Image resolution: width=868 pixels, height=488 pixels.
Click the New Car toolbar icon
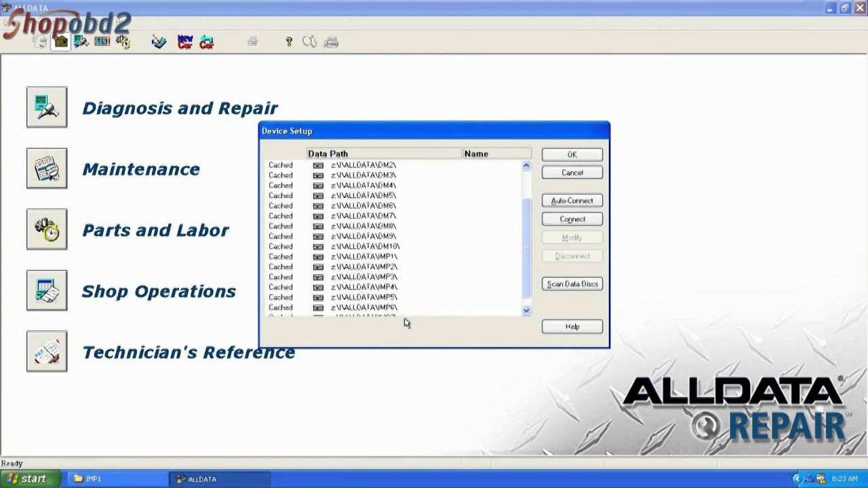[x=185, y=42]
